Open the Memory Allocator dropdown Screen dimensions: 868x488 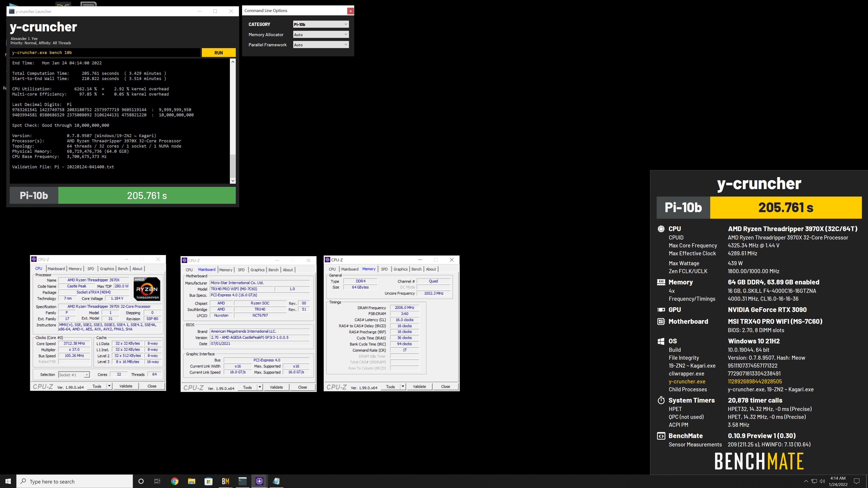coord(321,34)
